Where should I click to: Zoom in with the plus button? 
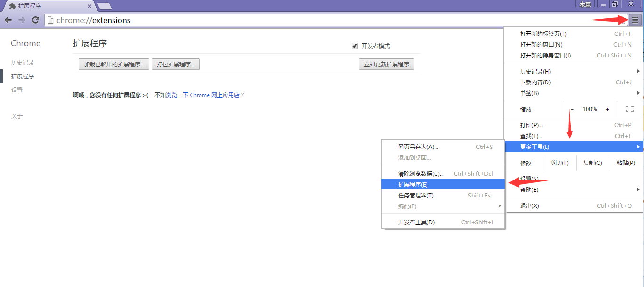tap(607, 109)
